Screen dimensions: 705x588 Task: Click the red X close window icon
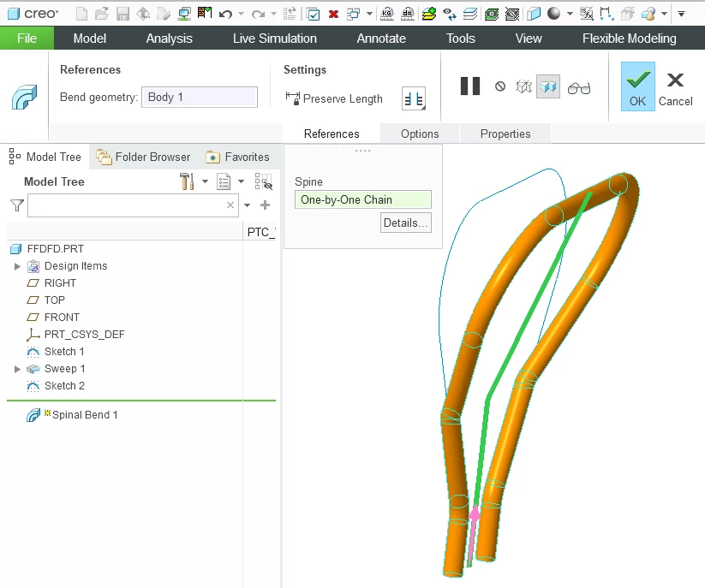[333, 15]
